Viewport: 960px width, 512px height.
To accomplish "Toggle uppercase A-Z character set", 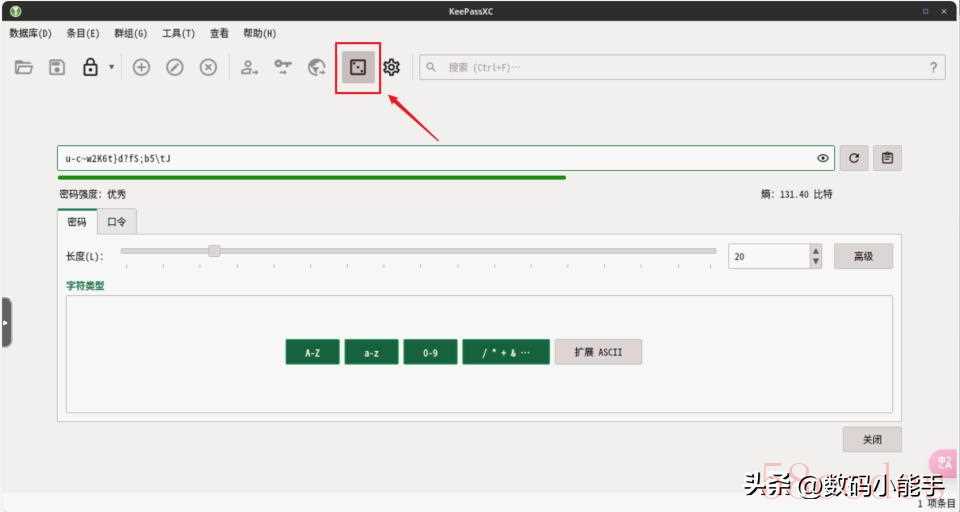I will (312, 352).
